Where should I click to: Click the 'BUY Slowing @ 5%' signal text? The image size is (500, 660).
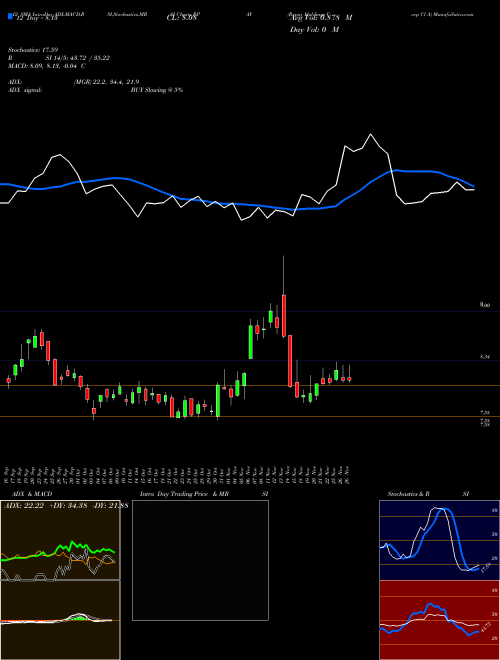[157, 90]
